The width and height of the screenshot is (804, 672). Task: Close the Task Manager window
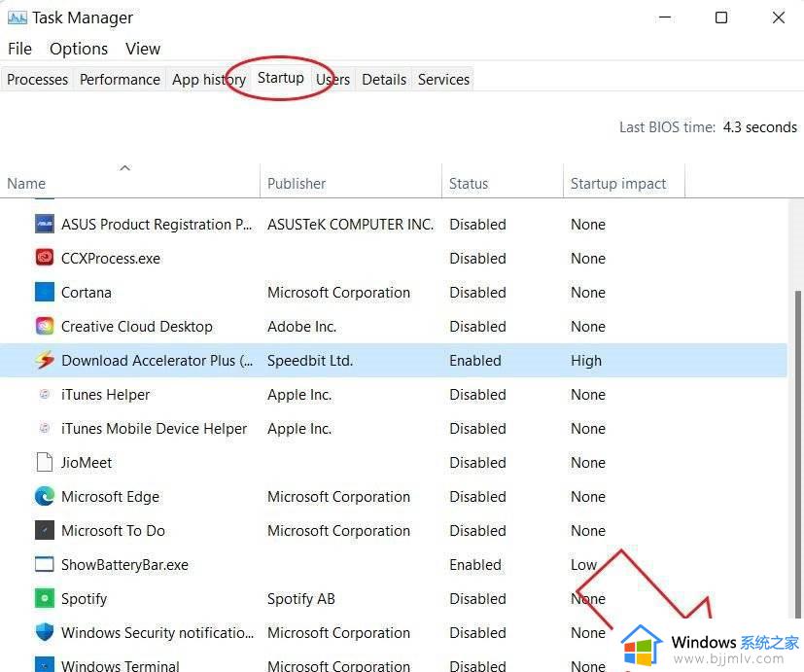pyautogui.click(x=779, y=18)
